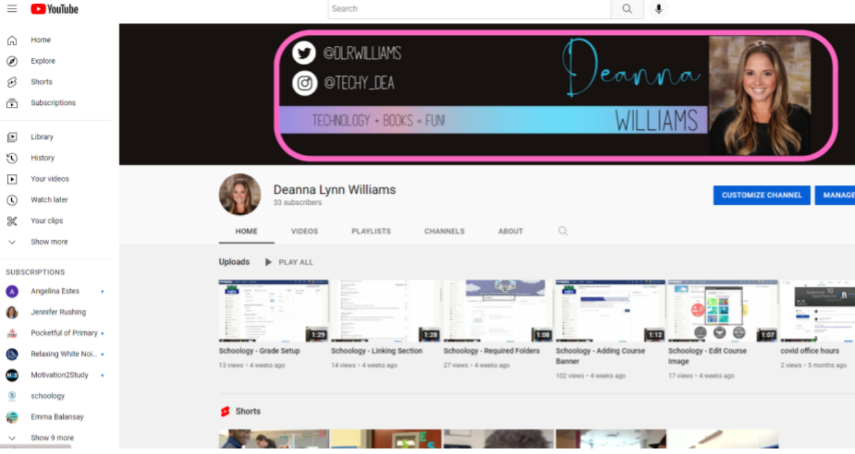Click Angelina Estes channel avatar
Viewport: 855px width, 454px height.
pos(12,292)
